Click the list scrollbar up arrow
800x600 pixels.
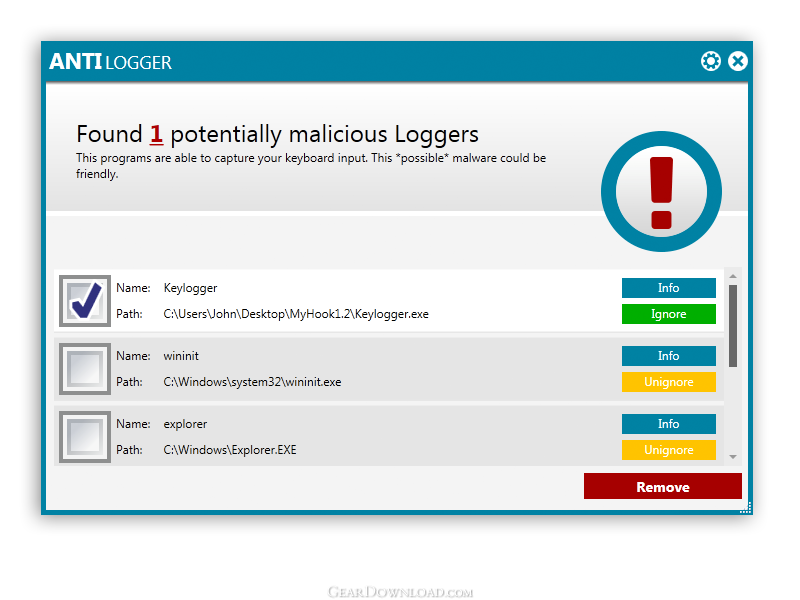[733, 276]
